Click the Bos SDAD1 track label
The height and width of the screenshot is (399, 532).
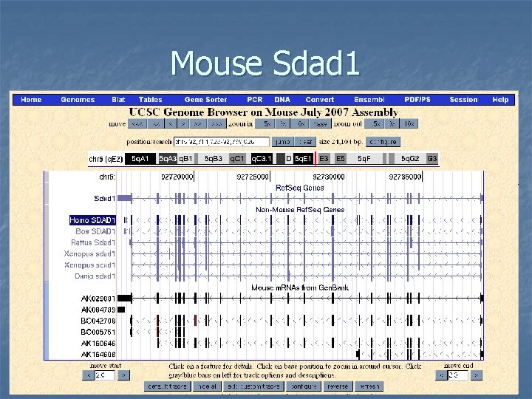(95, 231)
